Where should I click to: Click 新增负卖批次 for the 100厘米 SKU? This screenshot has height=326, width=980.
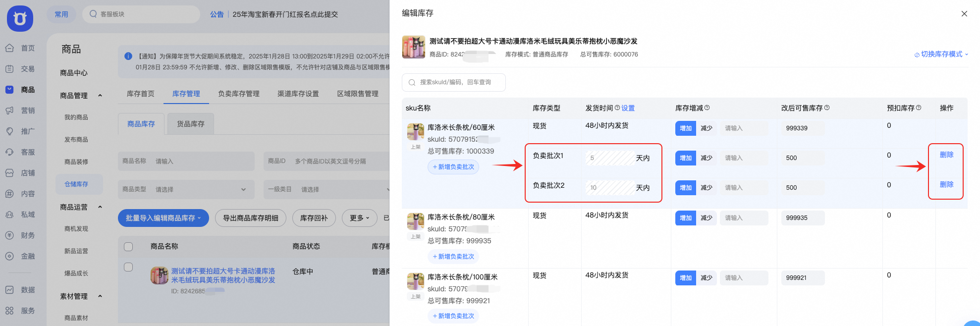click(453, 316)
